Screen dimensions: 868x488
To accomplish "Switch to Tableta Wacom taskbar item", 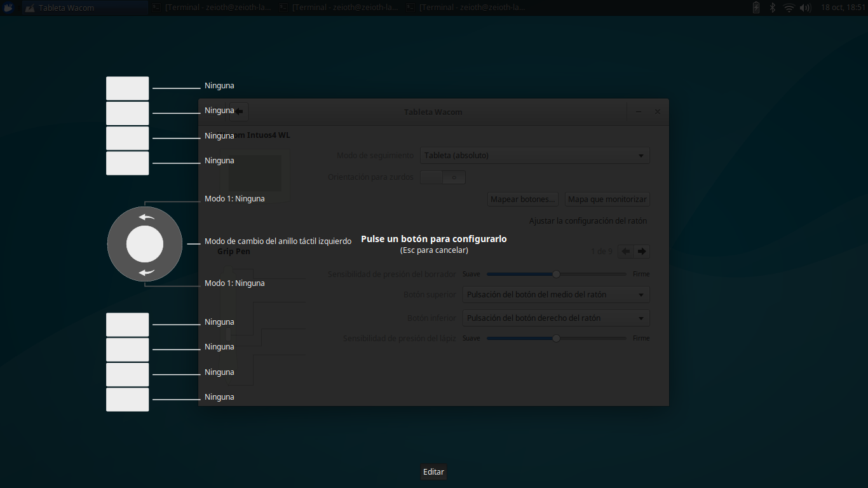I will pyautogui.click(x=85, y=8).
